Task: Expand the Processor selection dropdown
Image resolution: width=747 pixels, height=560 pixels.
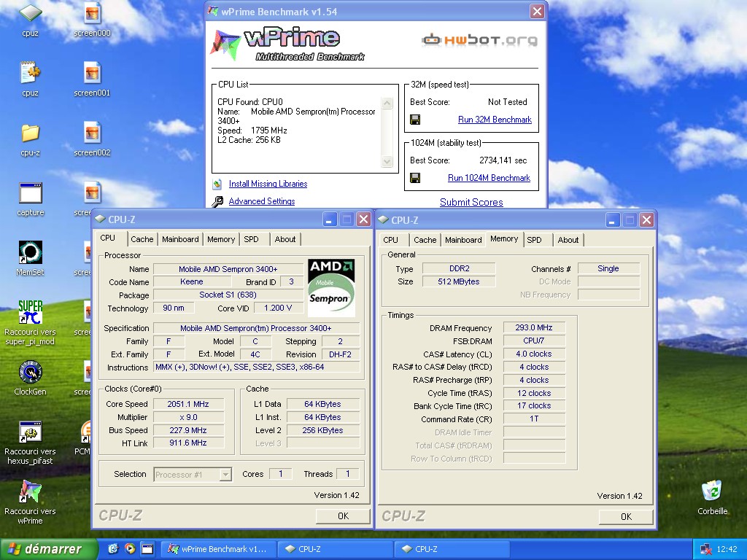Action: click(226, 474)
